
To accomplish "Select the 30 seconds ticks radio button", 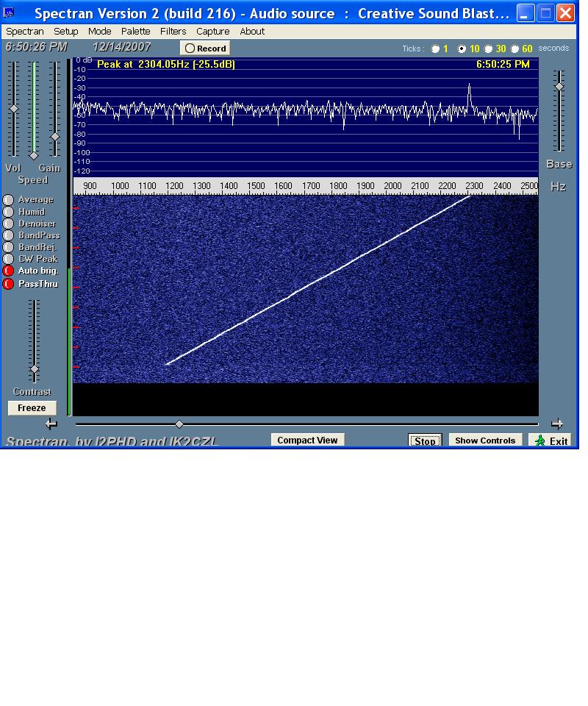I will pos(488,49).
